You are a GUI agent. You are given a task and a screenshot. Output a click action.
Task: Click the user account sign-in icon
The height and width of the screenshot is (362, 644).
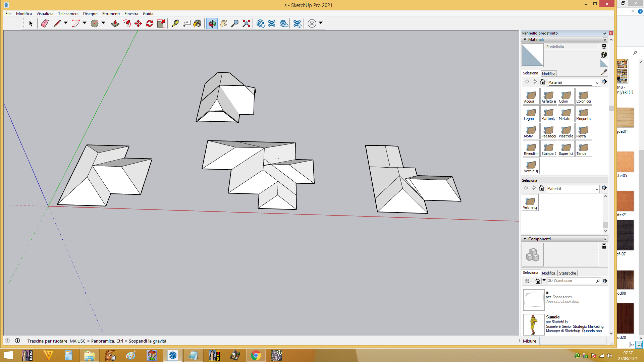312,23
